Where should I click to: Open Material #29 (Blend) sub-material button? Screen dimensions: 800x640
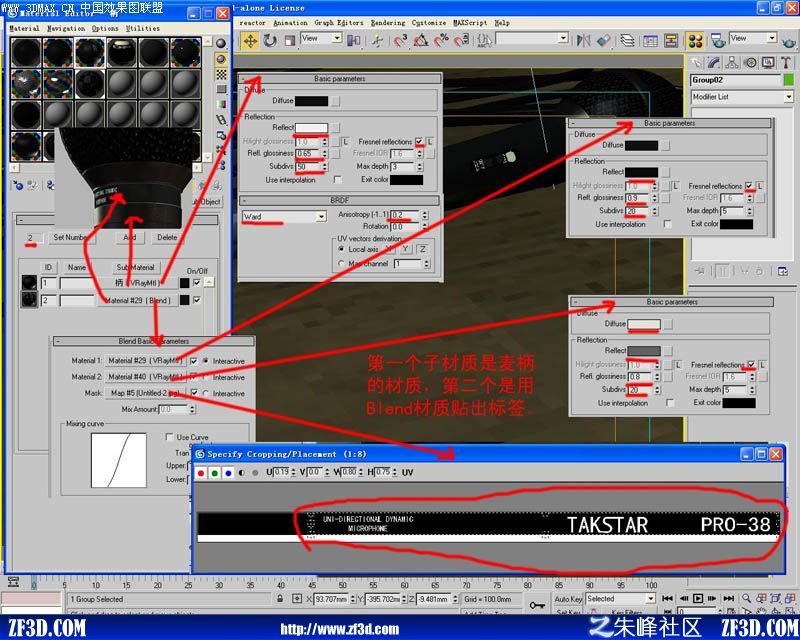[x=138, y=301]
